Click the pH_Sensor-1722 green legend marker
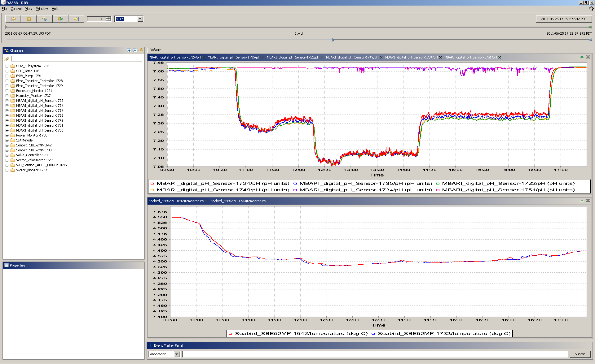 pos(438,184)
